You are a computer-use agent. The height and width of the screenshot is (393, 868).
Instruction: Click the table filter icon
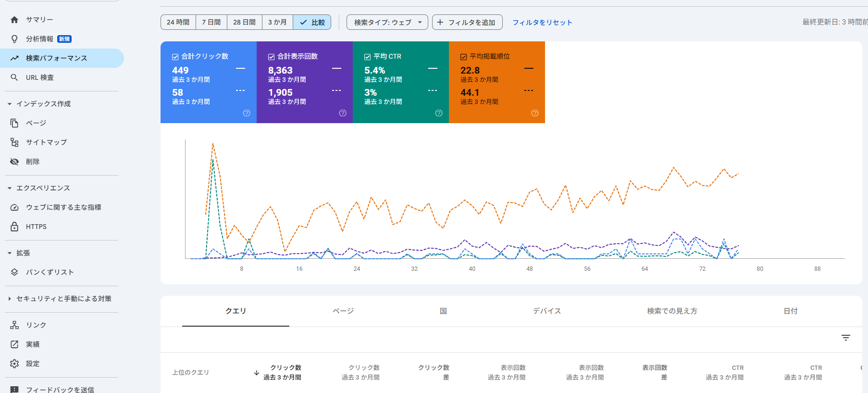[x=846, y=338]
